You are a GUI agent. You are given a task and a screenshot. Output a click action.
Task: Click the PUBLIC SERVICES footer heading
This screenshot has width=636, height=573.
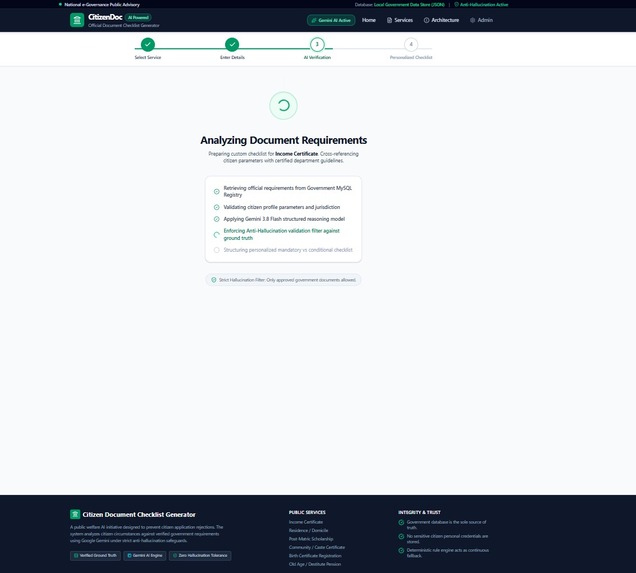click(307, 513)
